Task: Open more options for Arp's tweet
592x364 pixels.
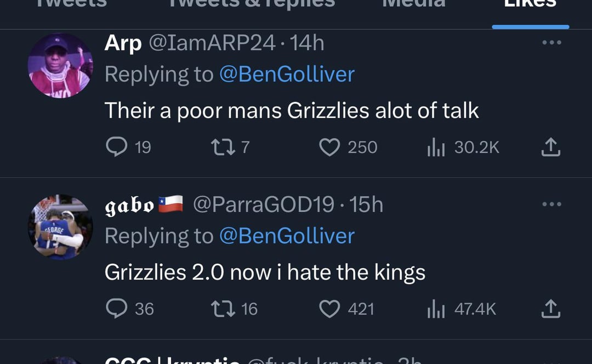Action: [551, 43]
